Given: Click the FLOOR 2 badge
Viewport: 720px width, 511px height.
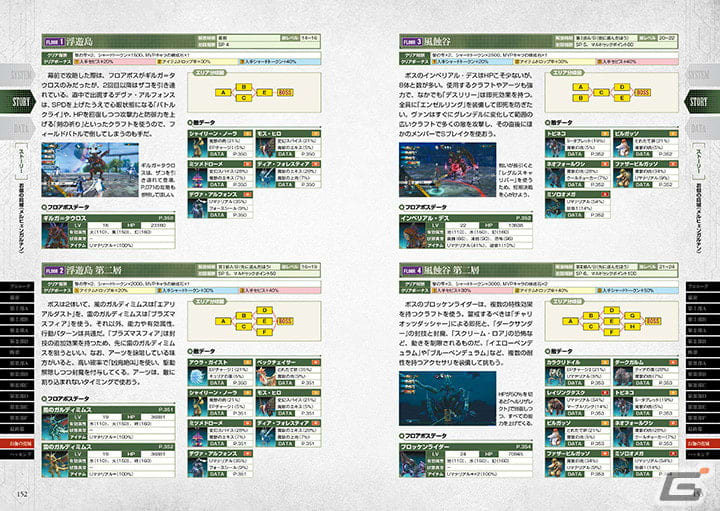Looking at the screenshot, I should (54, 270).
